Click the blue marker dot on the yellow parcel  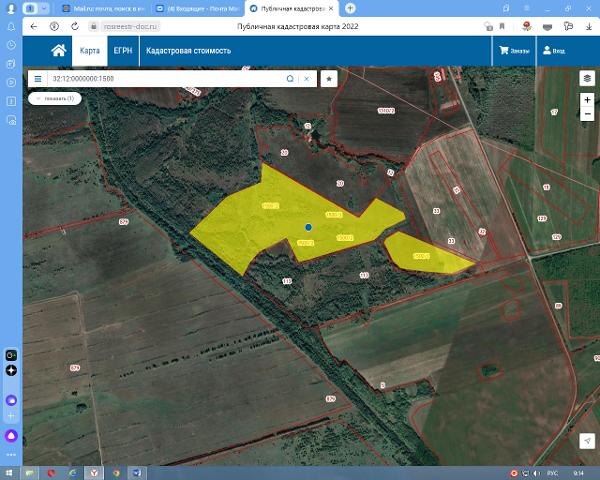pos(308,227)
